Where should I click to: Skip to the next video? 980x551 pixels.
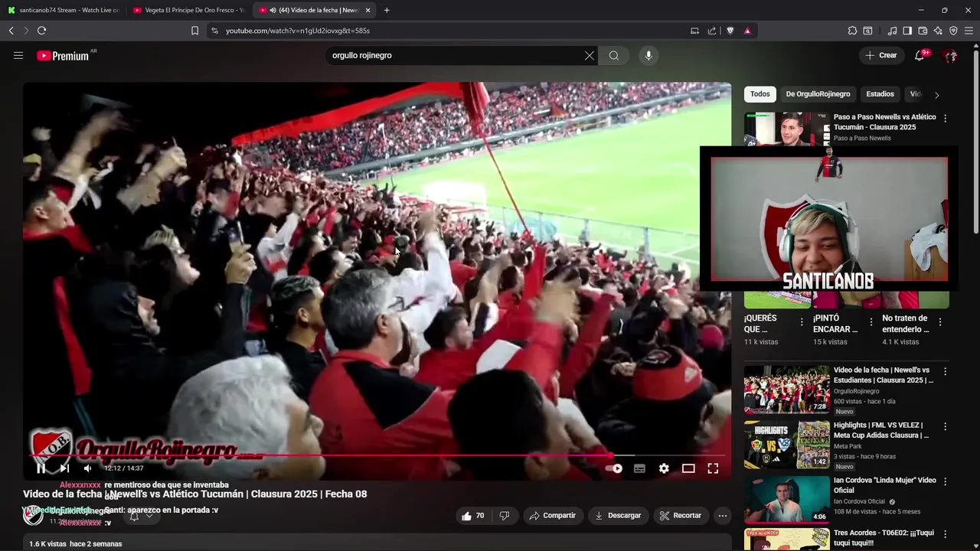64,468
